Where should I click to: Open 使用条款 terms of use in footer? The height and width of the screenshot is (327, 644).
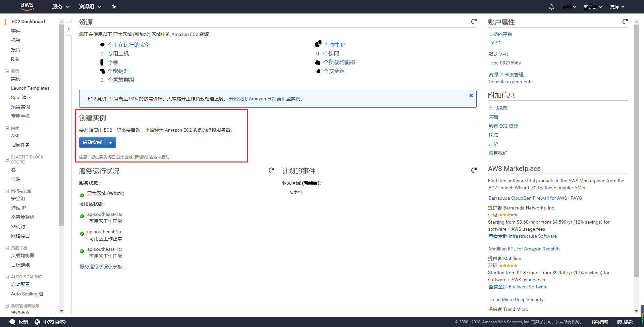click(625, 322)
